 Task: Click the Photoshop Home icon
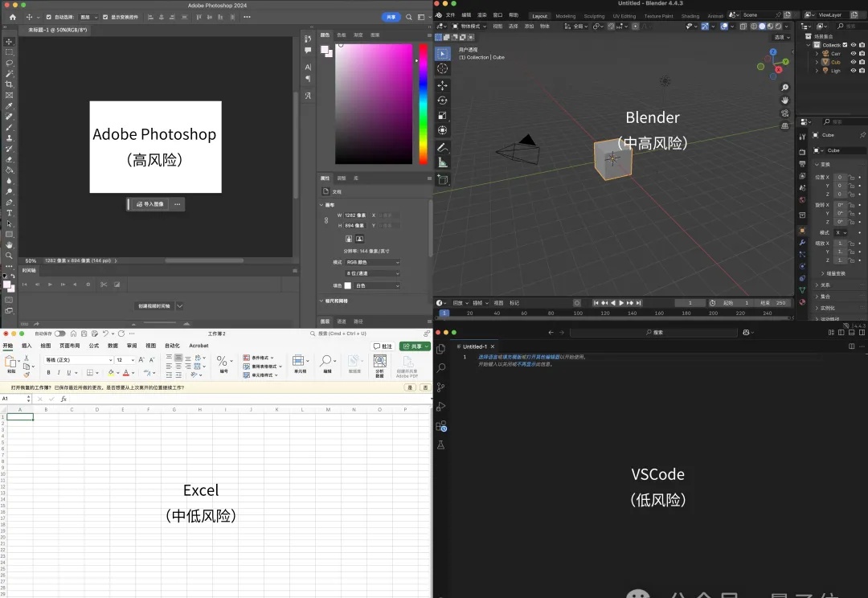pos(13,17)
